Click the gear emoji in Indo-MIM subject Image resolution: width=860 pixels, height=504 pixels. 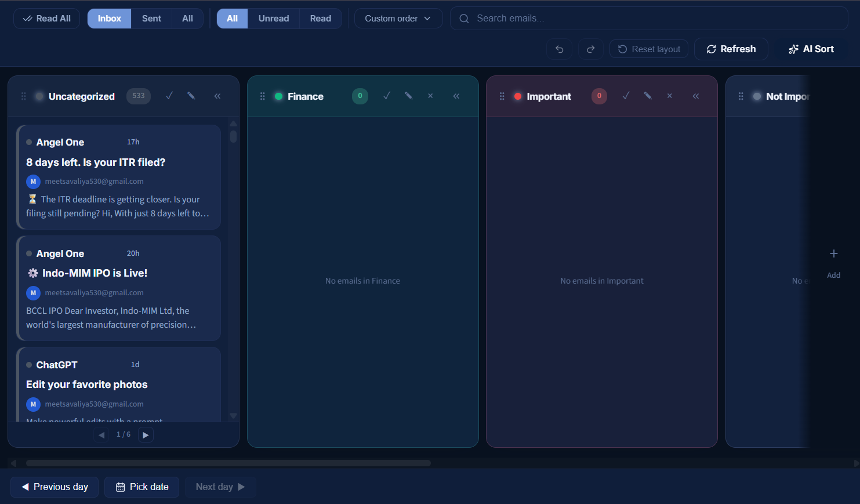[33, 273]
